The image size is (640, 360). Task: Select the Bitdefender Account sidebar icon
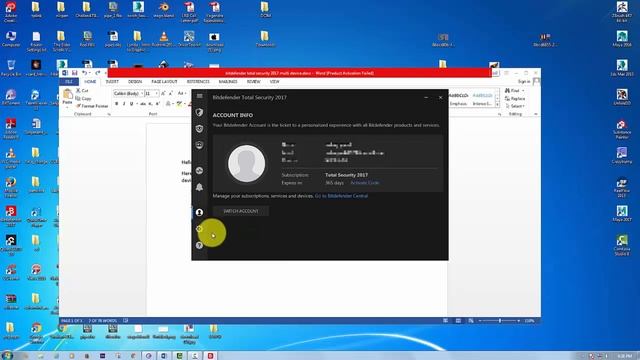tap(199, 212)
